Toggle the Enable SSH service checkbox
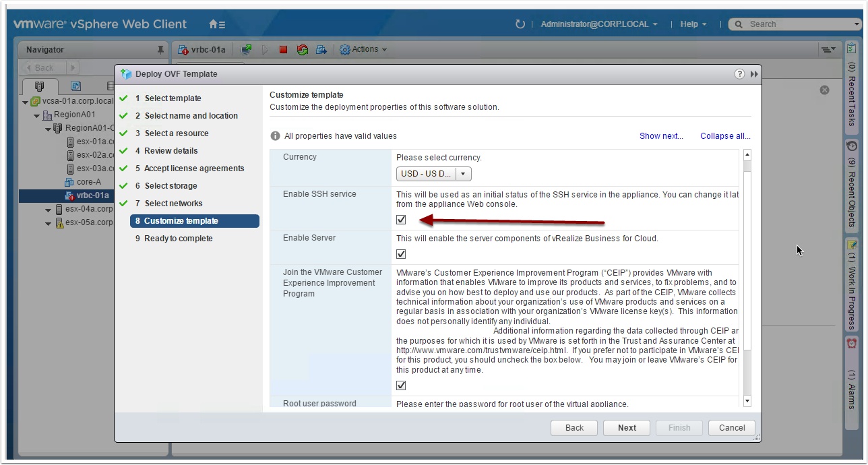868x465 pixels. point(401,220)
